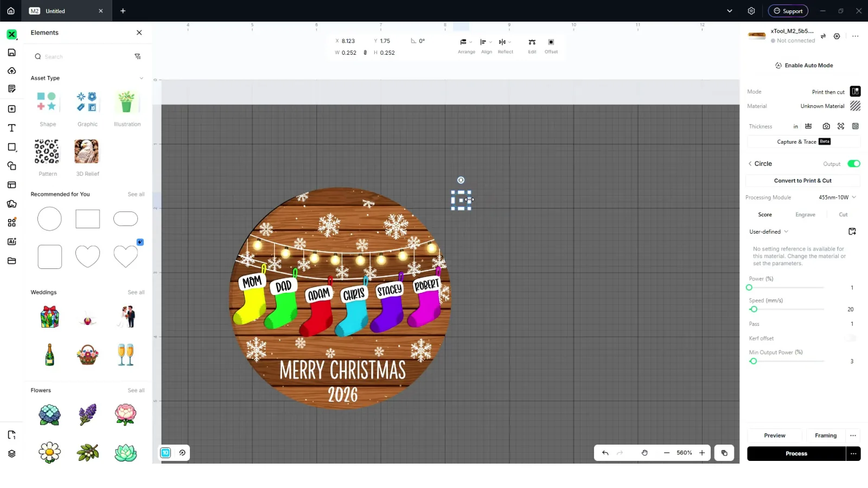This screenshot has height=488, width=868.
Task: Click the Process button
Action: (x=796, y=454)
